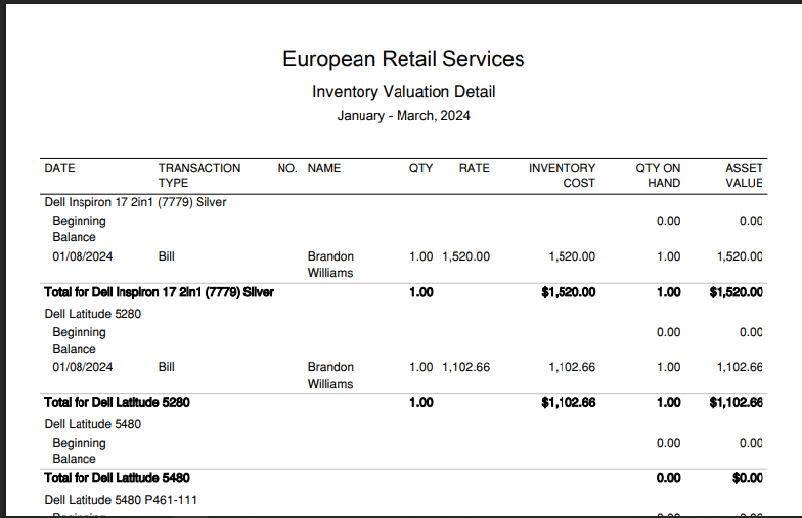Click the ASSET VALUE column header
802x518 pixels.
point(743,175)
